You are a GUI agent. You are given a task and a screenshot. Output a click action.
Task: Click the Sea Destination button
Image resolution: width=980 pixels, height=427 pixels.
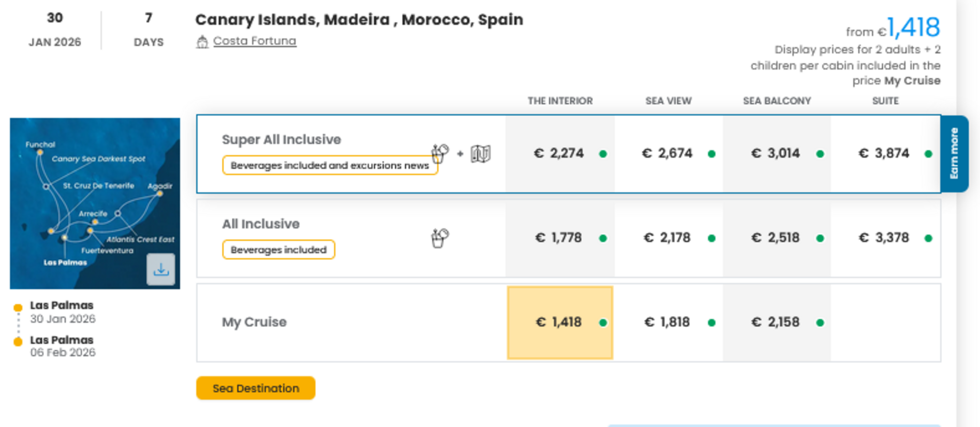click(x=255, y=388)
